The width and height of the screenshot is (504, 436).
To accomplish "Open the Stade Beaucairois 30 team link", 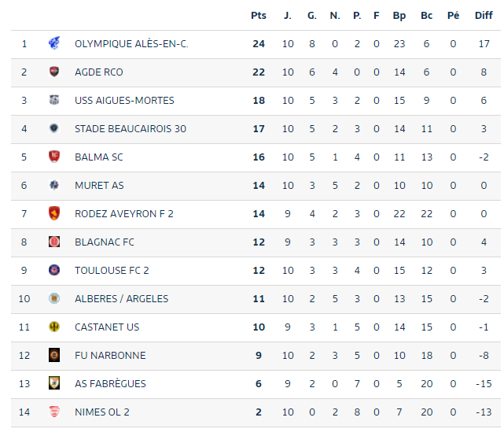I will [131, 129].
